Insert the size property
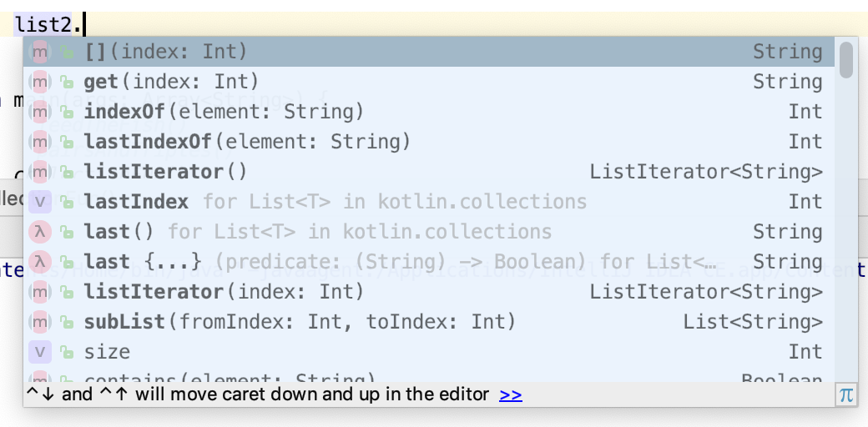The height and width of the screenshot is (427, 868). coord(107,352)
